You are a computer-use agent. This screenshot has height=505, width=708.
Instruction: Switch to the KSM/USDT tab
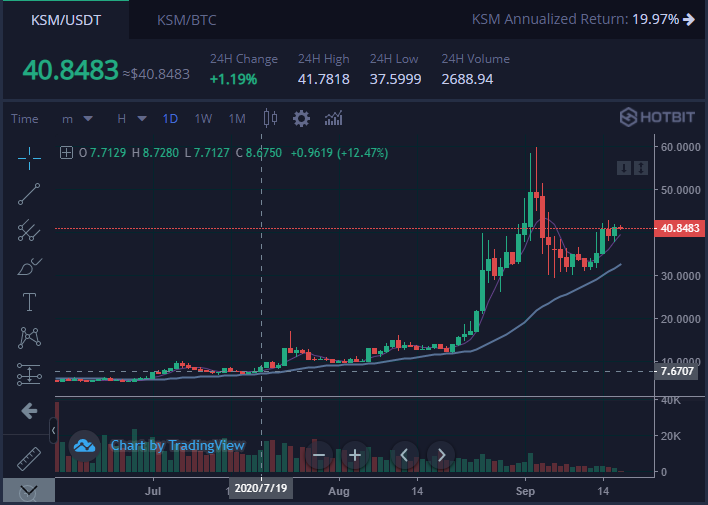(x=66, y=20)
